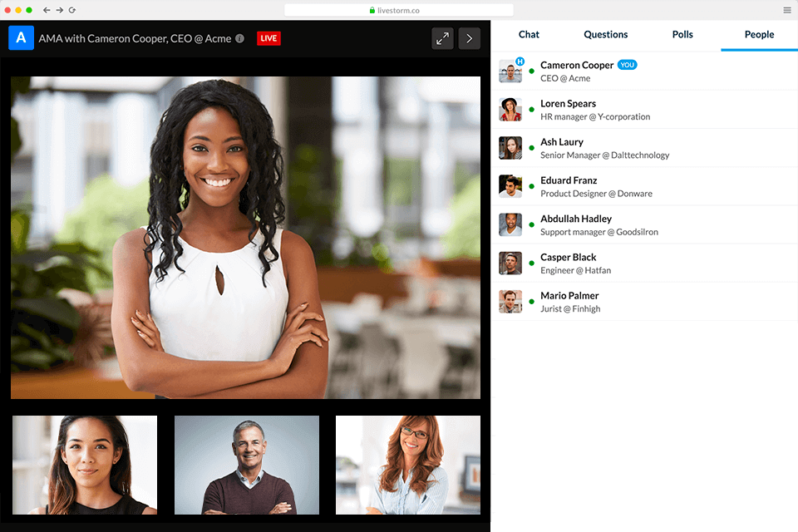Click the YOU badge next to Cameron Cooper

click(627, 65)
